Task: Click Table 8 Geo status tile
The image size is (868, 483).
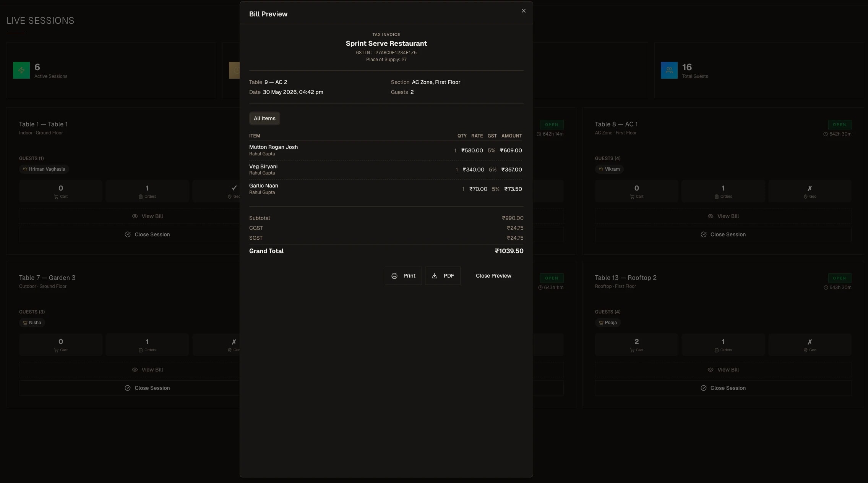Action: tap(810, 191)
